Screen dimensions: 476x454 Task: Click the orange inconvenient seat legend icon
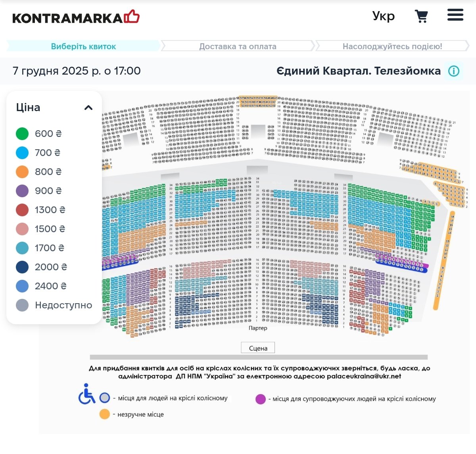(x=104, y=414)
